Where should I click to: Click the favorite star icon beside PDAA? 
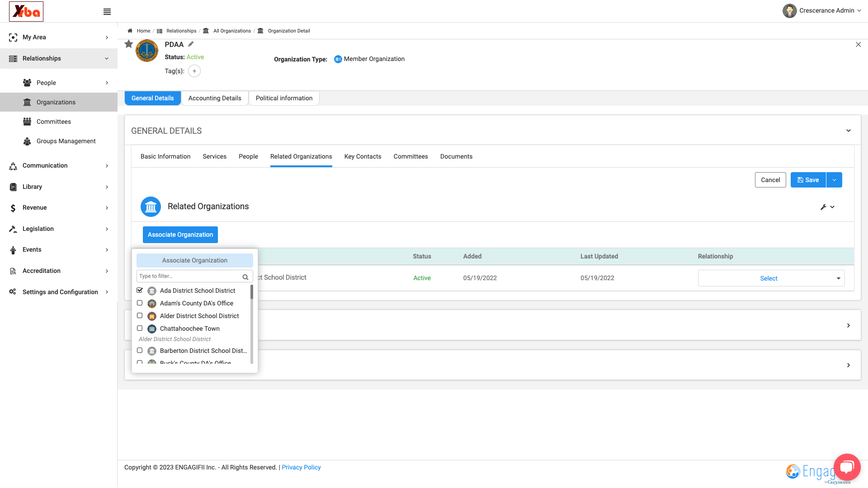(x=129, y=44)
